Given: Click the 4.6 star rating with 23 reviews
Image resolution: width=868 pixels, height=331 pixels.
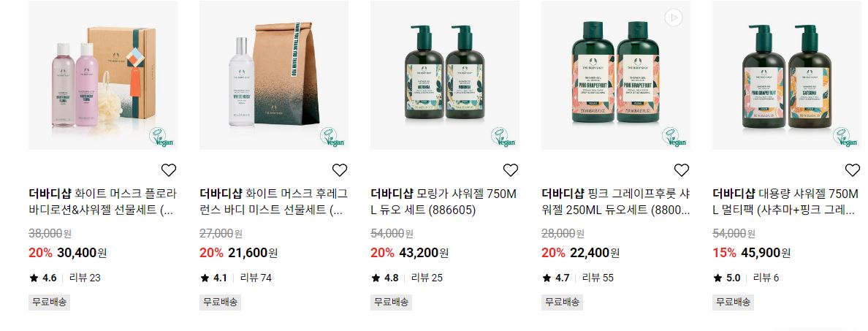Looking at the screenshot, I should click(65, 278).
